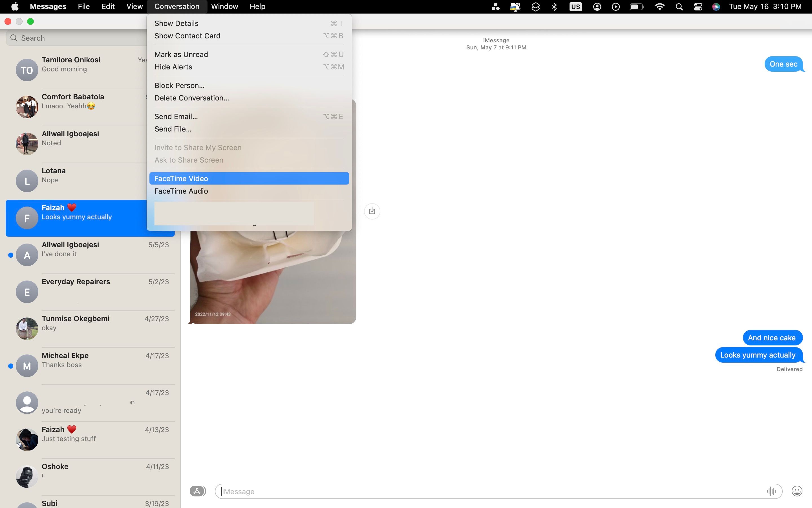Click the Search field in sidebar

[x=76, y=38]
